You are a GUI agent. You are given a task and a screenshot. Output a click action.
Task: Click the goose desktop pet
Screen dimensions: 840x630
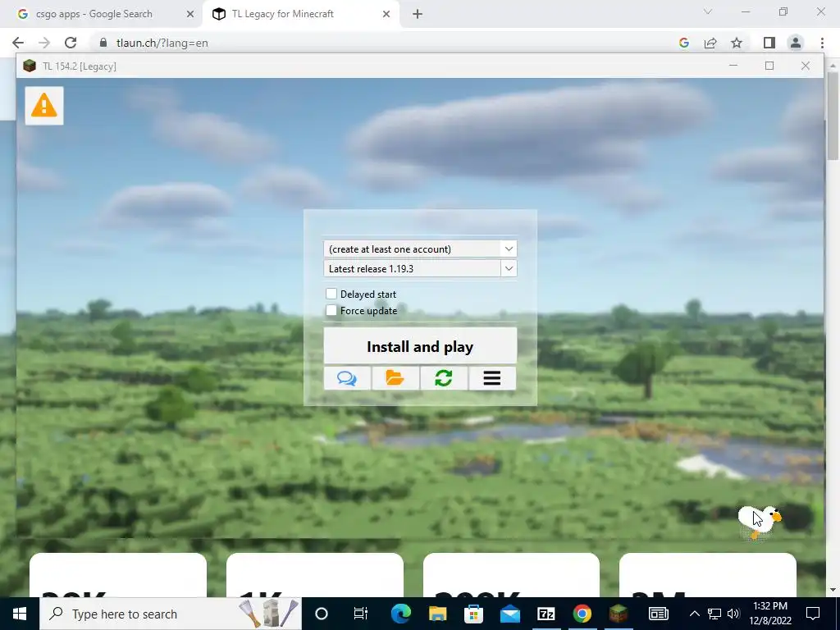(x=760, y=521)
